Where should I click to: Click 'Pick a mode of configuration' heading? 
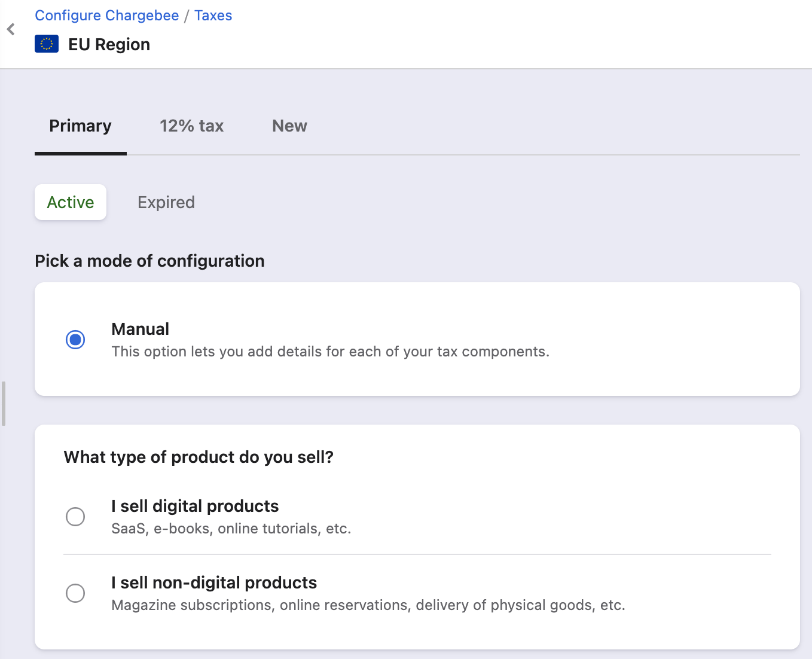(x=149, y=261)
